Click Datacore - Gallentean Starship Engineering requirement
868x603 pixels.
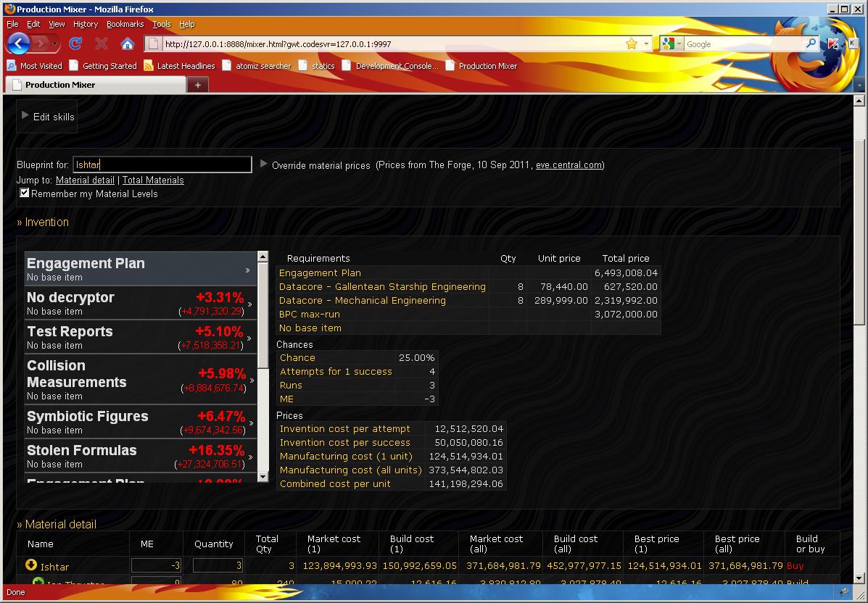tap(382, 286)
